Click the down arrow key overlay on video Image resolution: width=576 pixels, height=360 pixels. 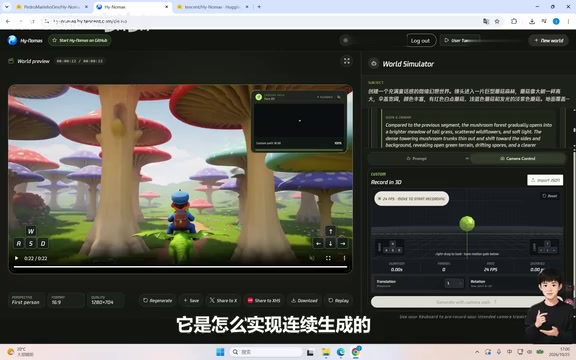(331, 243)
